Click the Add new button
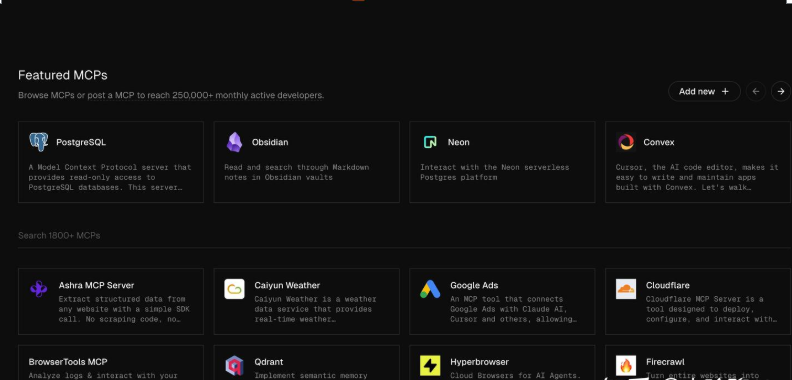The height and width of the screenshot is (380, 792). (x=704, y=91)
